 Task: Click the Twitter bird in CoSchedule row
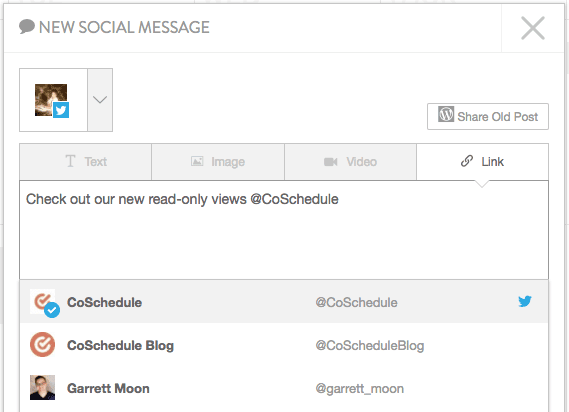(x=525, y=301)
